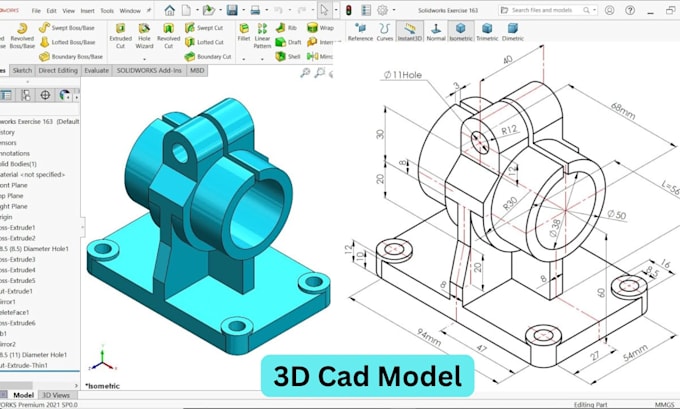Expand the Options gear dropdown arrow
680x409 pixels.
393,10
